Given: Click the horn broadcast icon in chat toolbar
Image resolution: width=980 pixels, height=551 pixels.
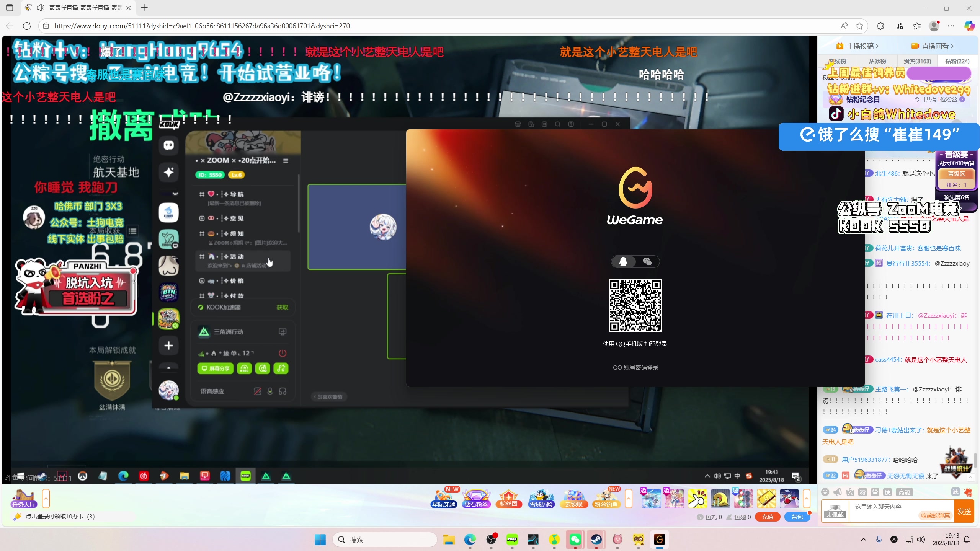Looking at the screenshot, I should (x=838, y=492).
